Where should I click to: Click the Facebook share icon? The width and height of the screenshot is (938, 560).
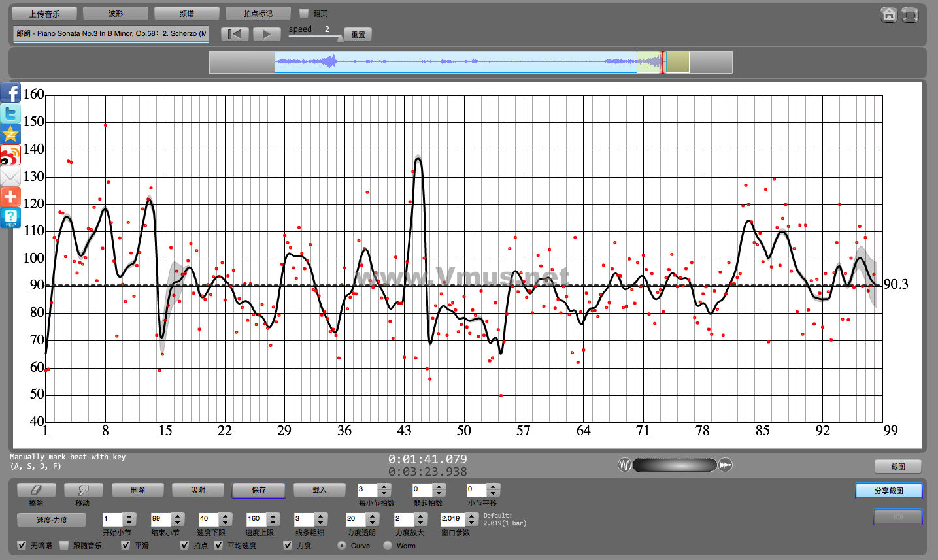[10, 93]
